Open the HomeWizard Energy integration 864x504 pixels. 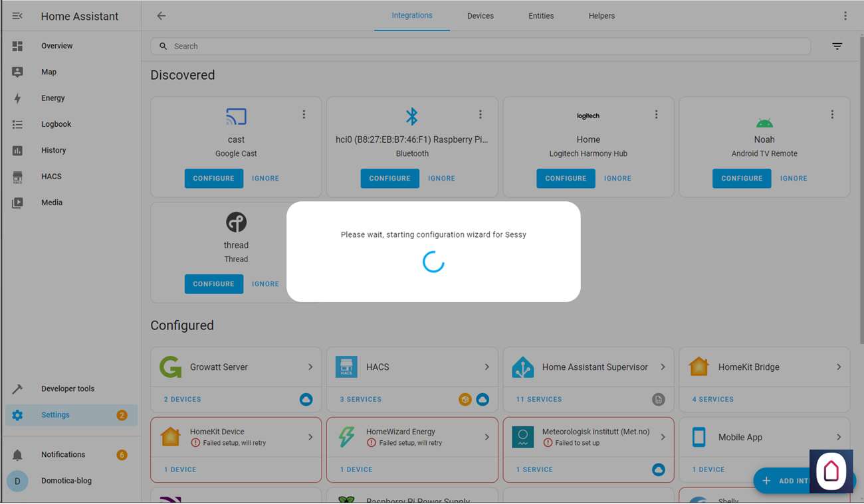[412, 438]
